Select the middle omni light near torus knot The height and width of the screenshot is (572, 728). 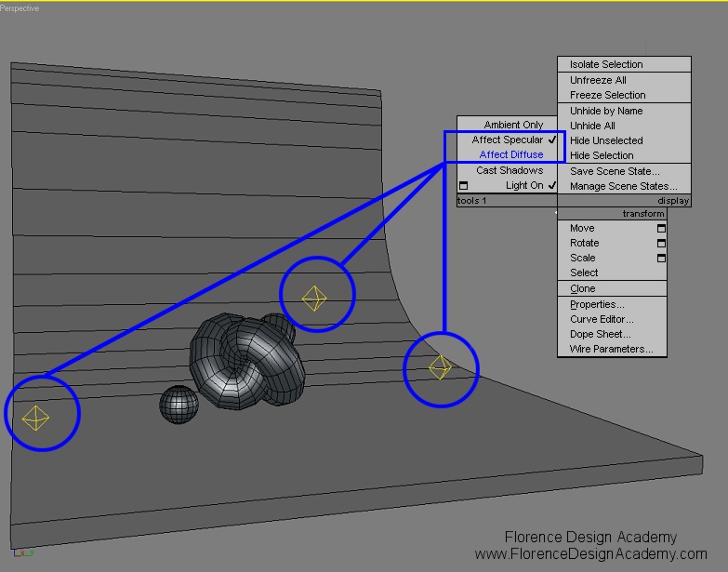[x=314, y=298]
